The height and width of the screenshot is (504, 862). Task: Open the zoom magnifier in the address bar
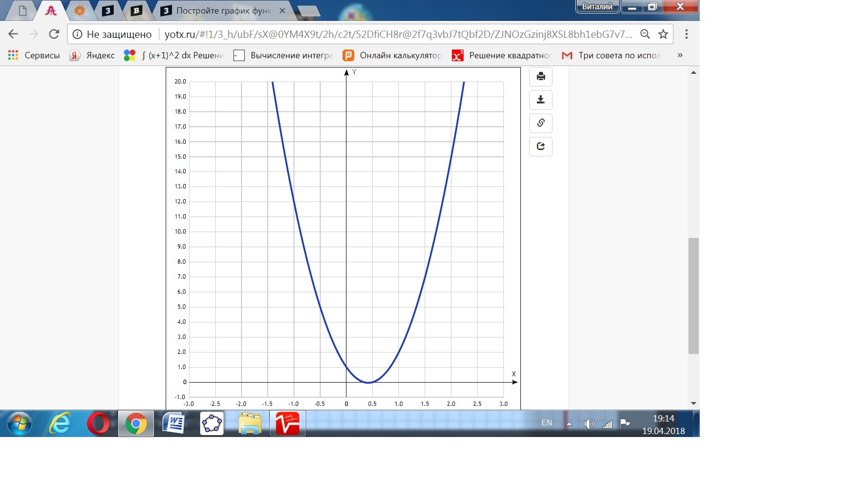[645, 34]
